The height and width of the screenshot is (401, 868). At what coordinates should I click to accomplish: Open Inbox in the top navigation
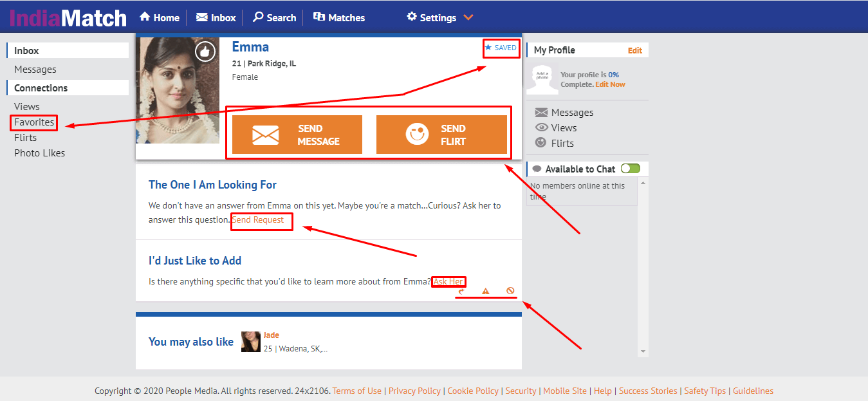(216, 17)
